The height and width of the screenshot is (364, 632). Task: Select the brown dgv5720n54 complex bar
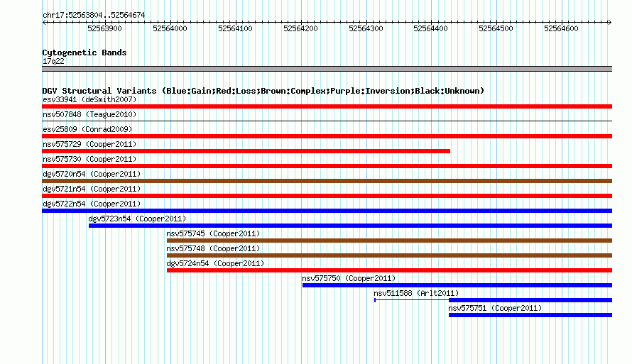(x=327, y=181)
